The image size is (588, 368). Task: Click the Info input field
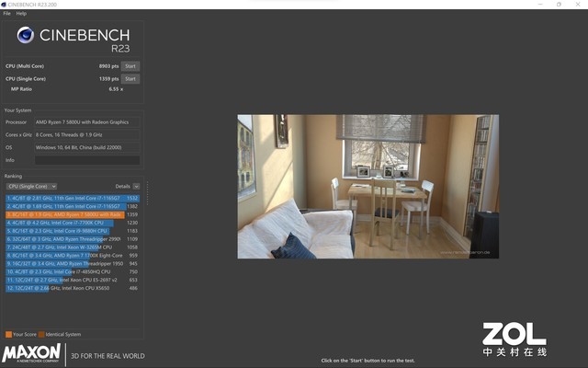[87, 160]
